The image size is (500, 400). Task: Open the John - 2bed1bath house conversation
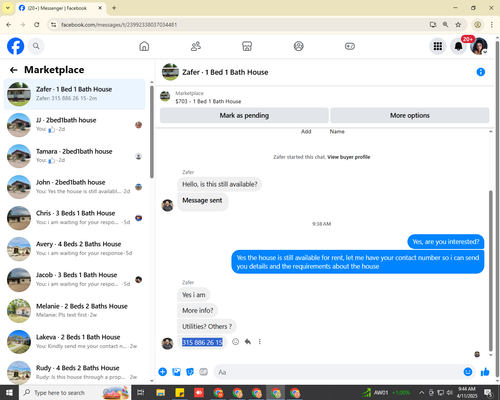[x=74, y=187]
